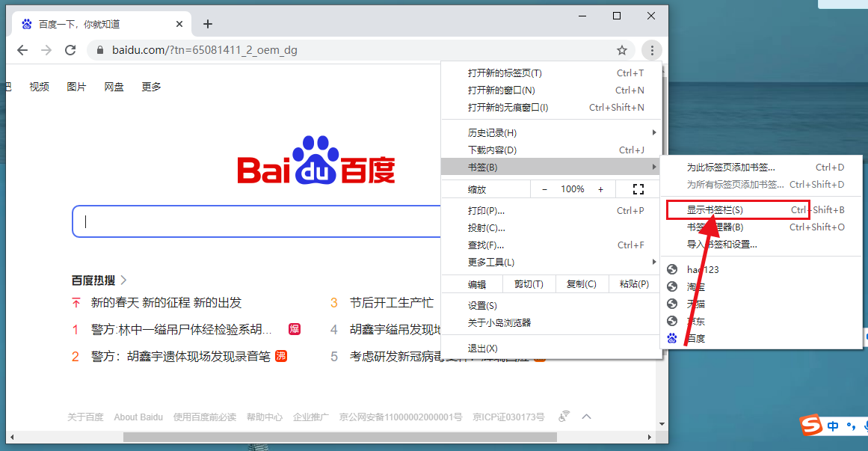Image resolution: width=868 pixels, height=451 pixels.
Task: Toggle the 中 Chinese input mode indicator
Action: coord(833,426)
